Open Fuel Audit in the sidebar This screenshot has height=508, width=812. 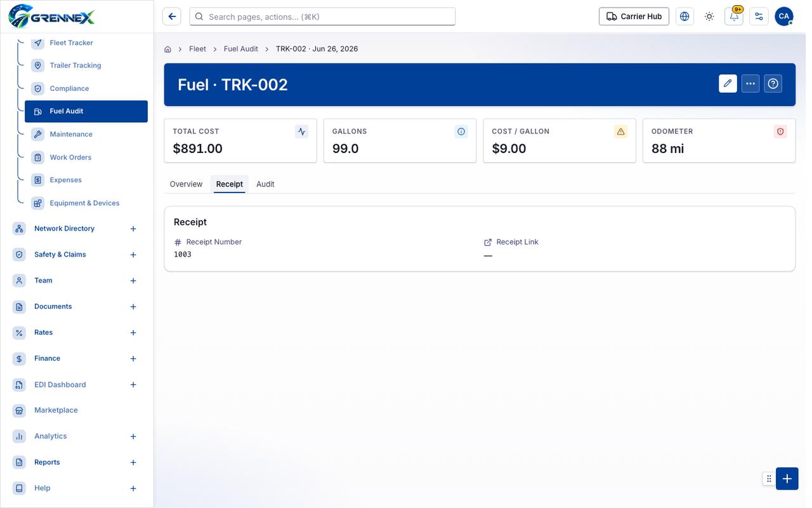[86, 111]
